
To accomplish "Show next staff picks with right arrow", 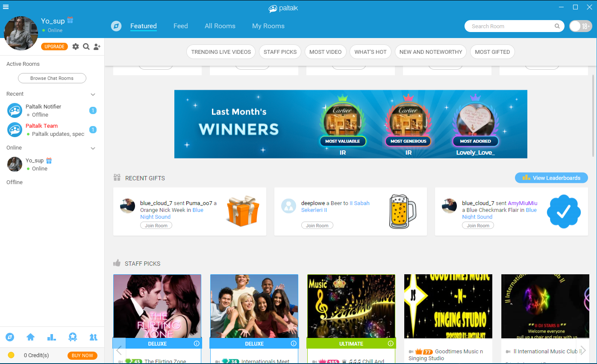I will (x=582, y=350).
